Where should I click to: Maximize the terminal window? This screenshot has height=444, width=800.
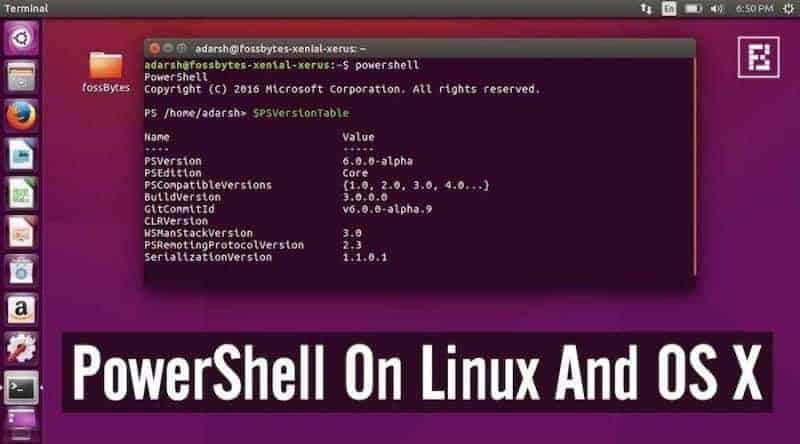coord(181,48)
